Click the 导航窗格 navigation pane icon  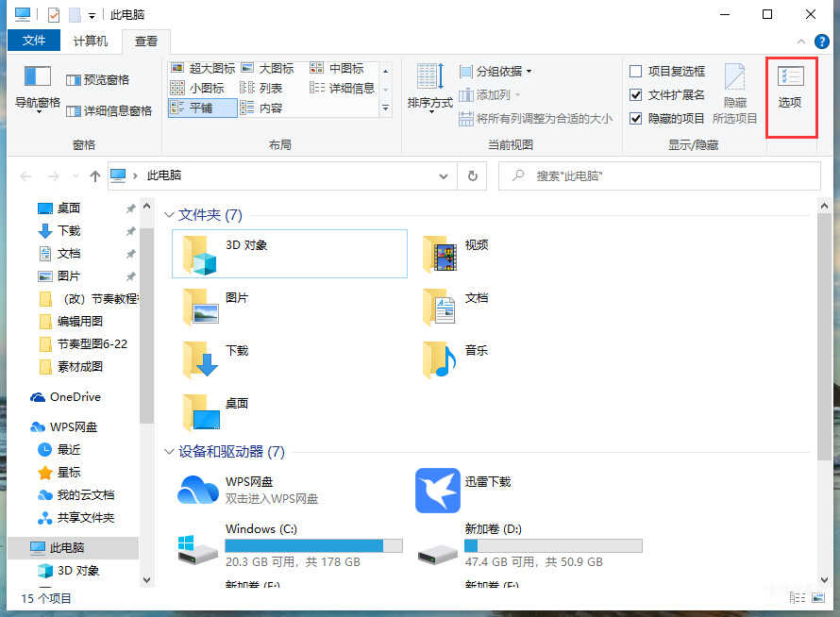pyautogui.click(x=37, y=77)
